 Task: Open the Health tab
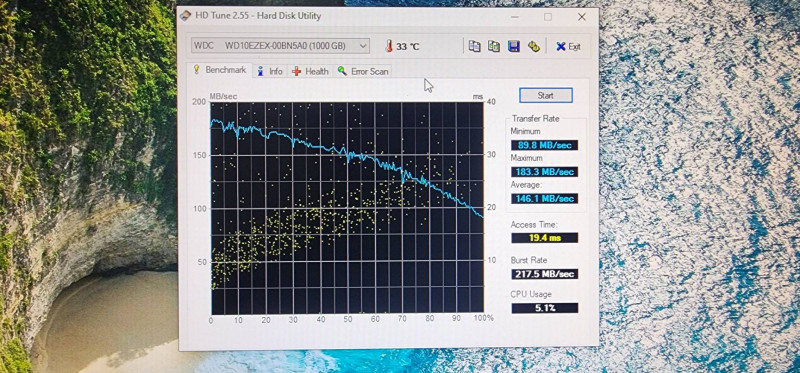tap(310, 71)
